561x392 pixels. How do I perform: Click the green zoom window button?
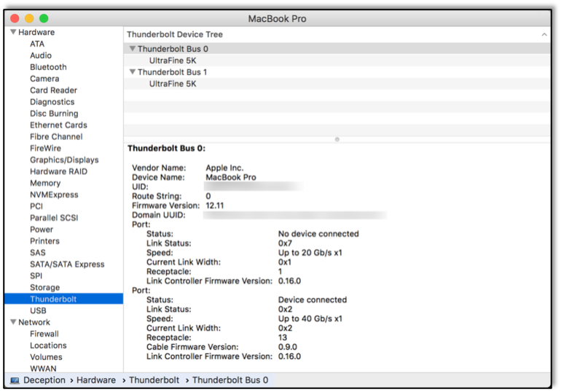click(44, 18)
